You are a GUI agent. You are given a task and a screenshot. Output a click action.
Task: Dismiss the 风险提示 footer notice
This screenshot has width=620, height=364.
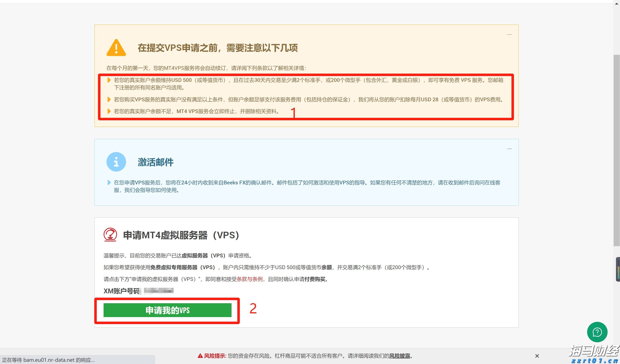(x=537, y=356)
